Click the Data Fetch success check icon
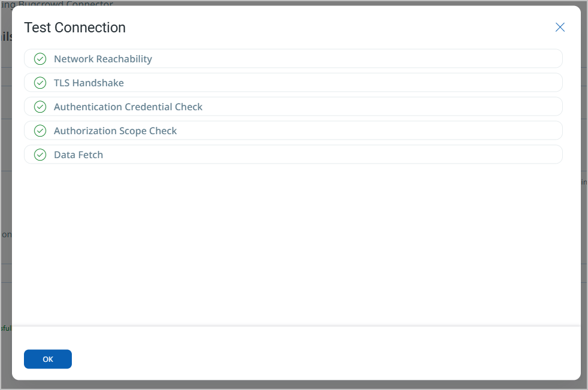 (x=40, y=155)
